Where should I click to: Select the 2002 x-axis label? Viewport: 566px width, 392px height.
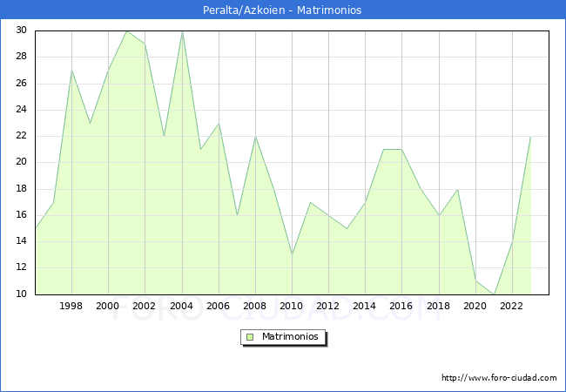[144, 306]
